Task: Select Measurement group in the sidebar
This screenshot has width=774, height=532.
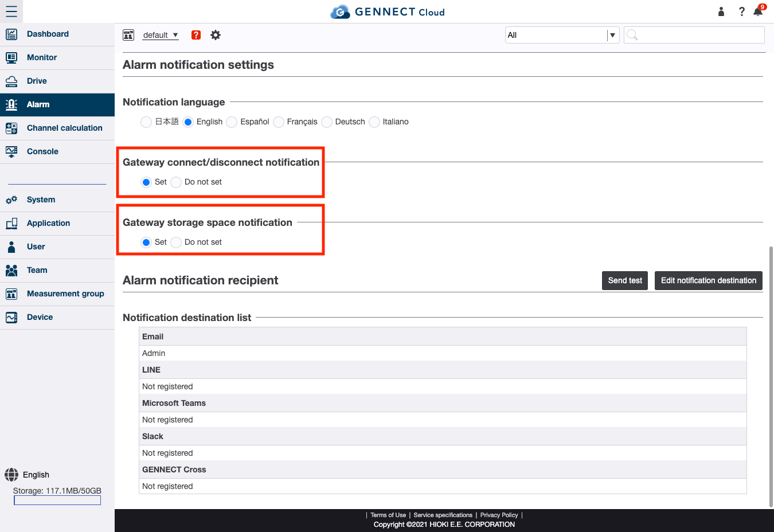Action: click(65, 293)
